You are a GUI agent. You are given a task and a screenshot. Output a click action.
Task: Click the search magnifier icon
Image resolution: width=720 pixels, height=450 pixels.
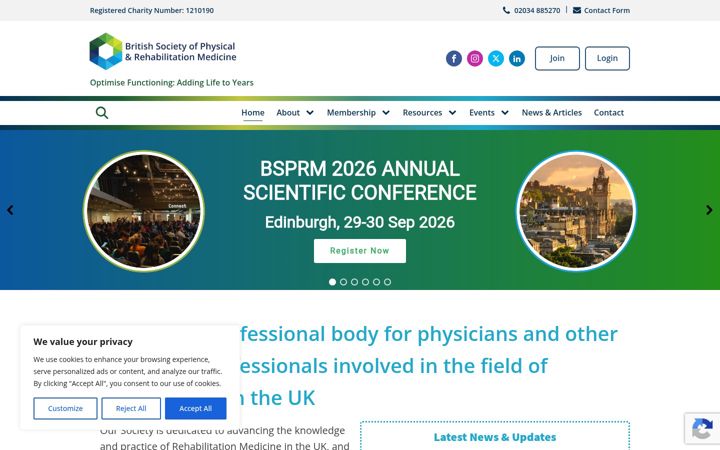point(102,112)
